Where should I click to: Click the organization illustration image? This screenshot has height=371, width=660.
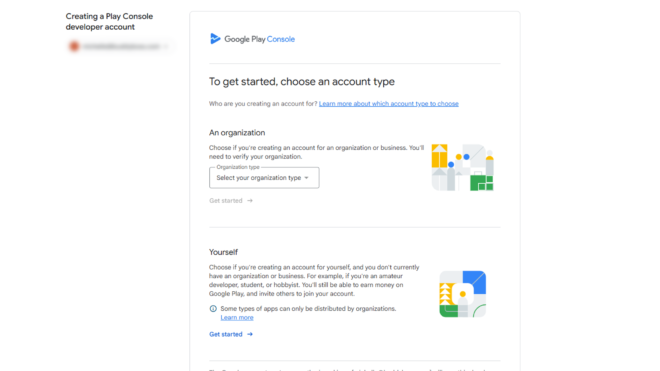coord(462,167)
